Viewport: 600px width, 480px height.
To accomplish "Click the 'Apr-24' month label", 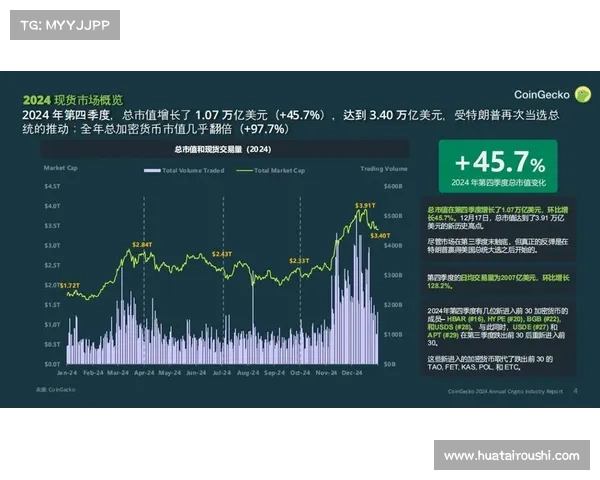I will click(x=144, y=372).
